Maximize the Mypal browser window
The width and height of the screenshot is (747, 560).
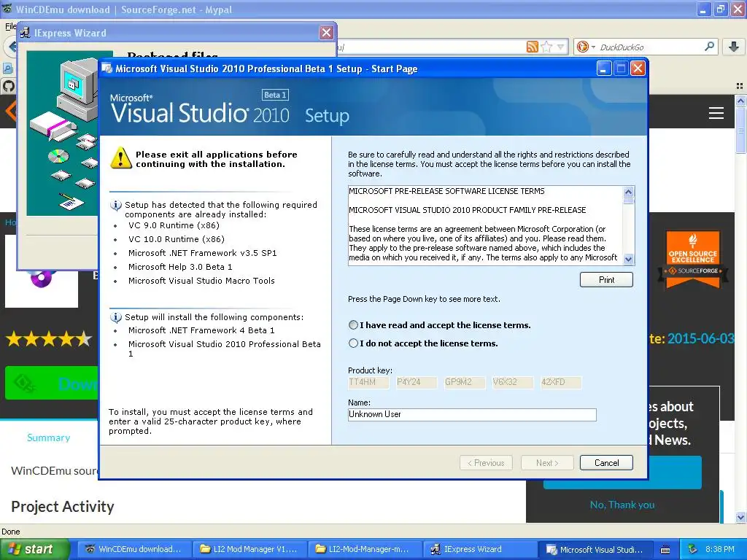click(x=721, y=9)
